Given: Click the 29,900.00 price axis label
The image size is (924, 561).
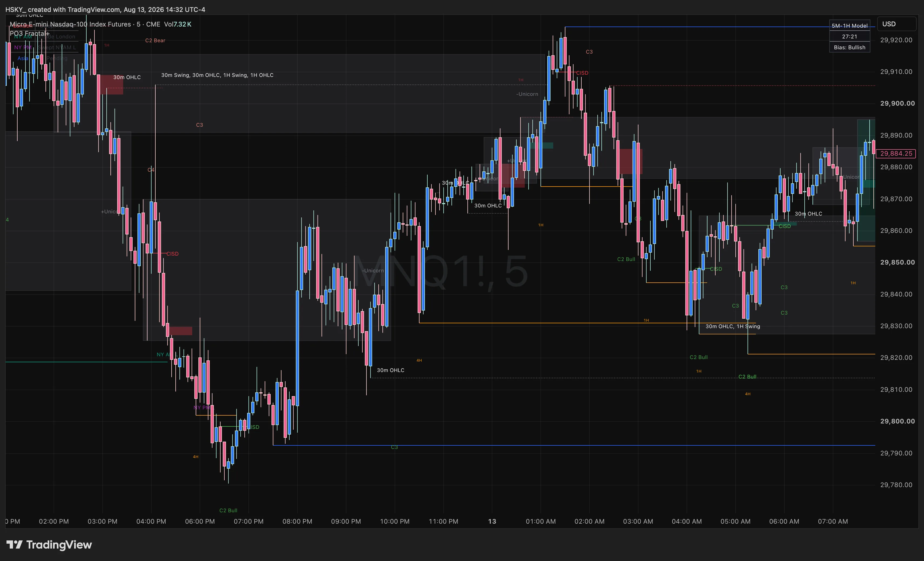Looking at the screenshot, I should coord(897,103).
